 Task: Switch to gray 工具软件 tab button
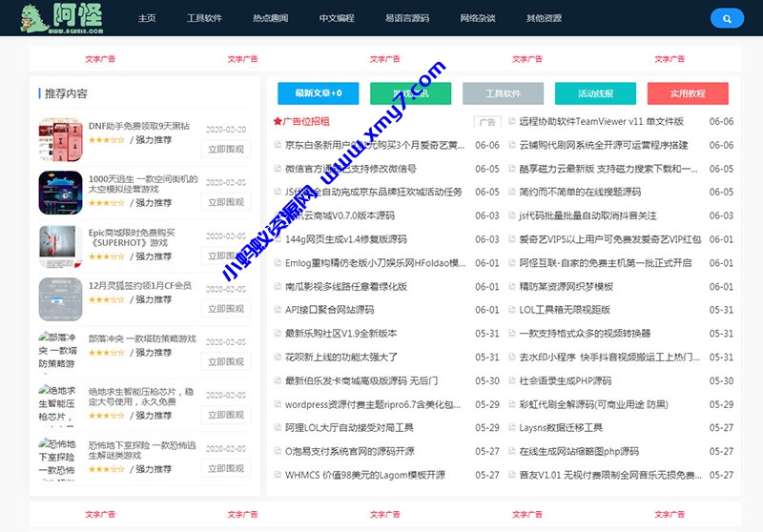[x=504, y=93]
